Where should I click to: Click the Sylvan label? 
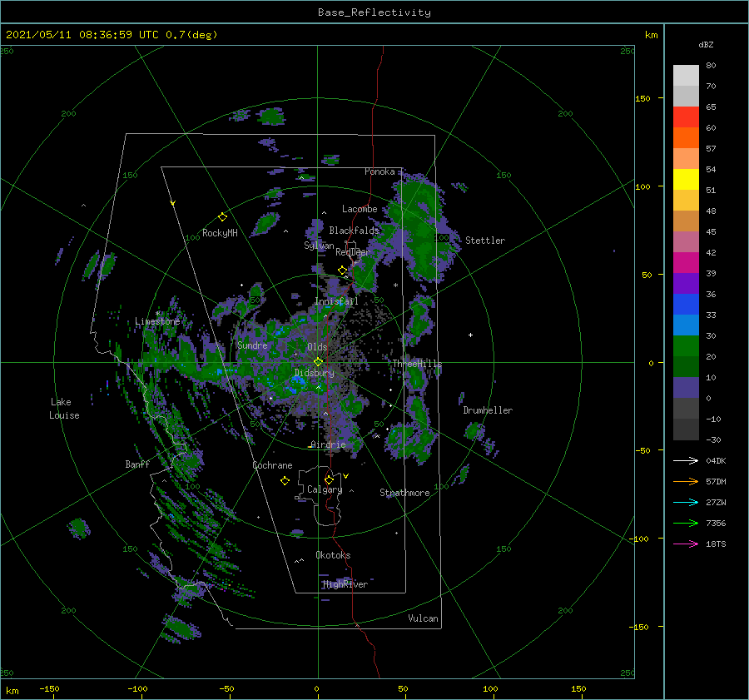tap(319, 246)
